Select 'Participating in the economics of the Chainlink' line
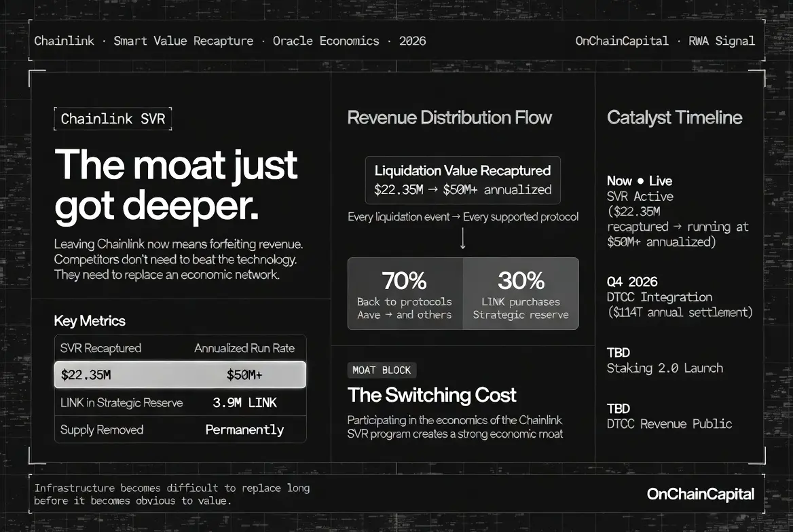This screenshot has height=532, width=793. tap(455, 420)
